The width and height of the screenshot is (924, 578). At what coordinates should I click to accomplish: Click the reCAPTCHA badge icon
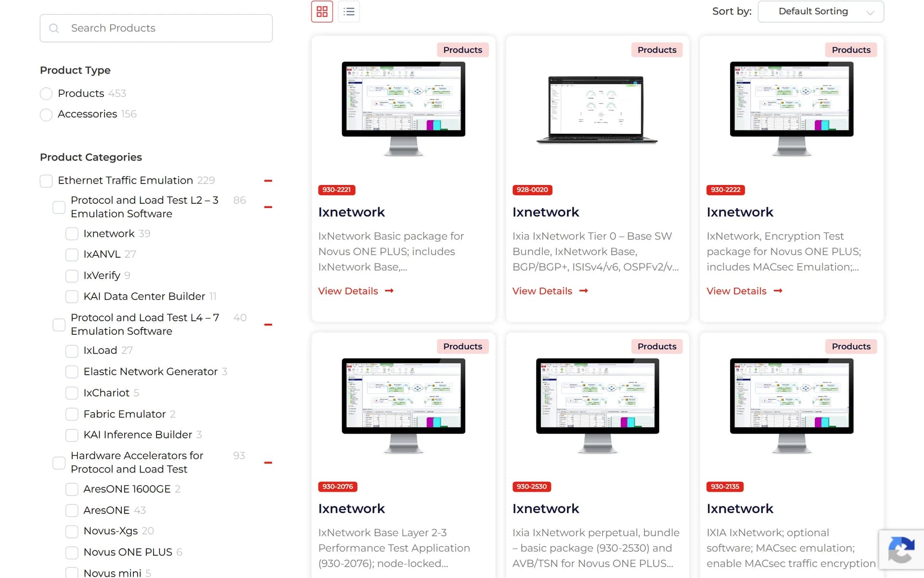point(901,550)
